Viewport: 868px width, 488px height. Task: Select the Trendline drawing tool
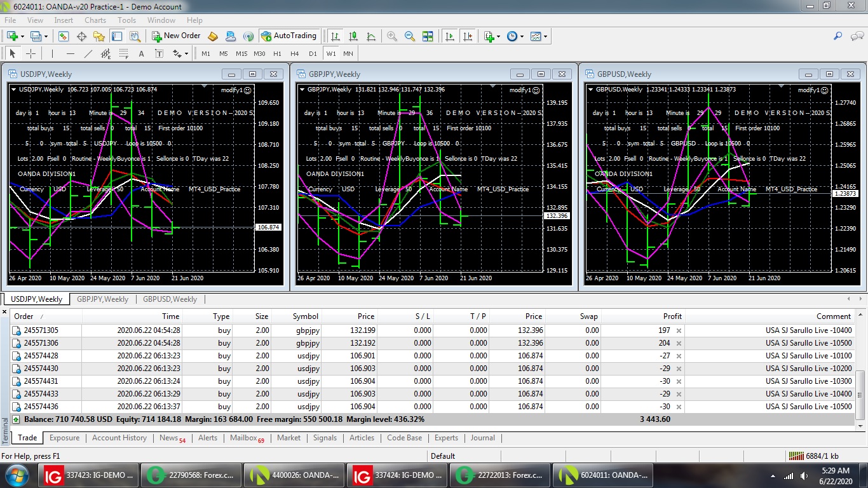[88, 54]
